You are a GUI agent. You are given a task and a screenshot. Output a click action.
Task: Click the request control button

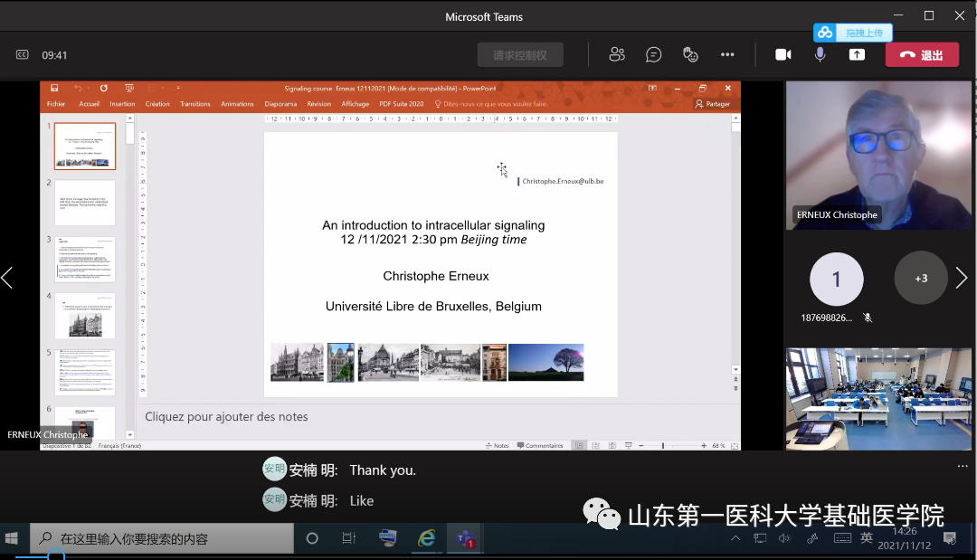pos(520,54)
